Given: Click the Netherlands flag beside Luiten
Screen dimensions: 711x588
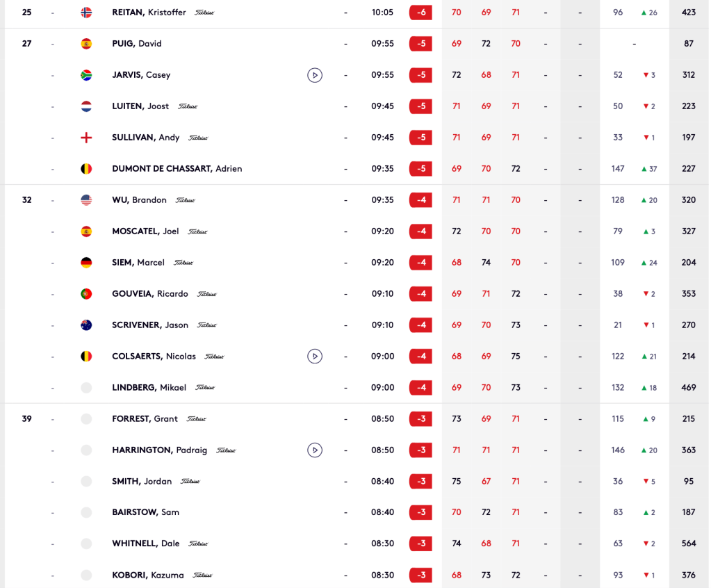Looking at the screenshot, I should (86, 106).
